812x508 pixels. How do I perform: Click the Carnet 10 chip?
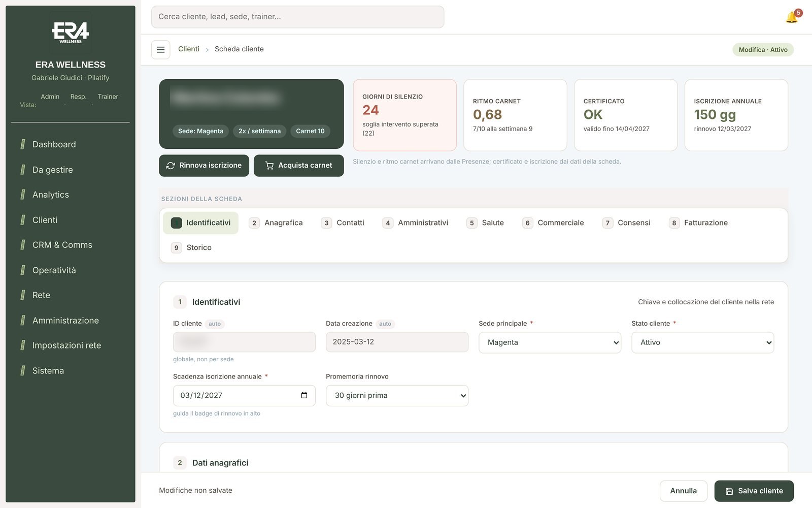[310, 131]
